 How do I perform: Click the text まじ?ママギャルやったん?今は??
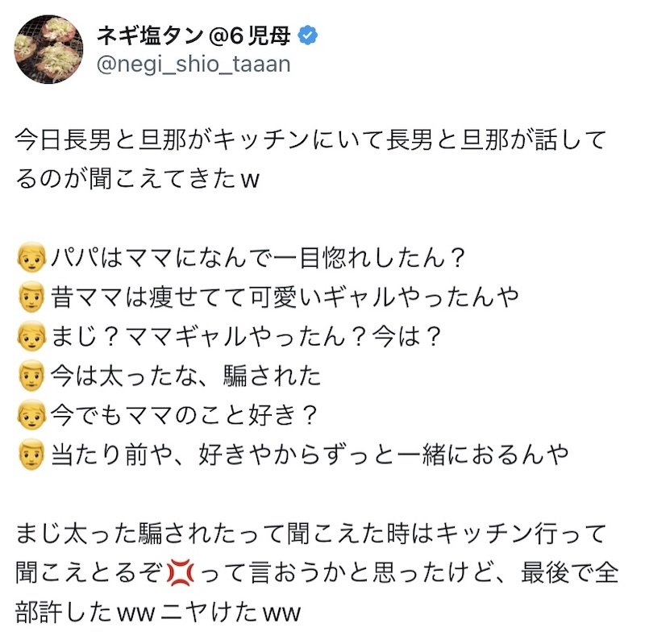point(247,337)
